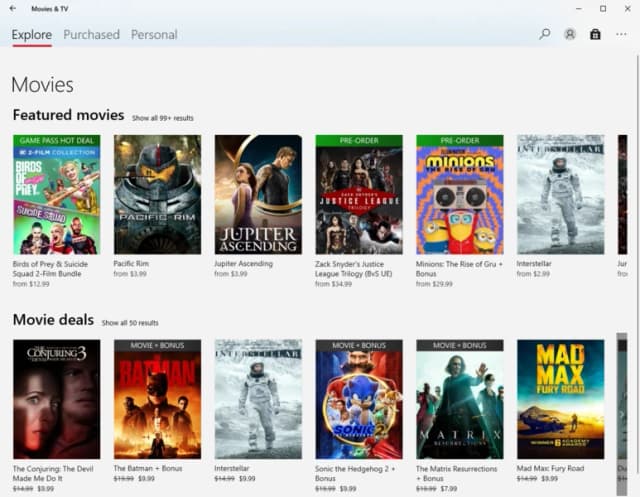The height and width of the screenshot is (497, 640).
Task: Click the 'from $29.99' price text
Action: coord(434,284)
